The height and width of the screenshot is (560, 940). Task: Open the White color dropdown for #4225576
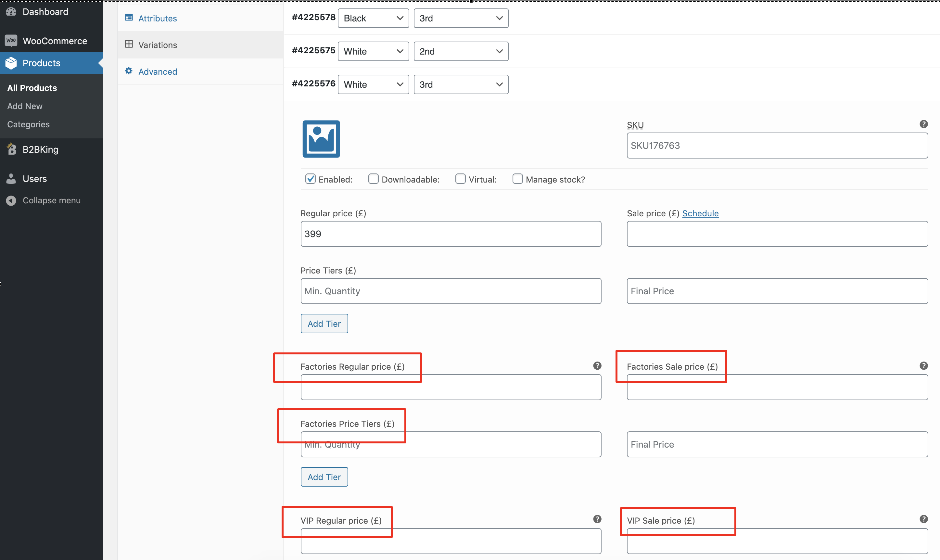pyautogui.click(x=373, y=84)
